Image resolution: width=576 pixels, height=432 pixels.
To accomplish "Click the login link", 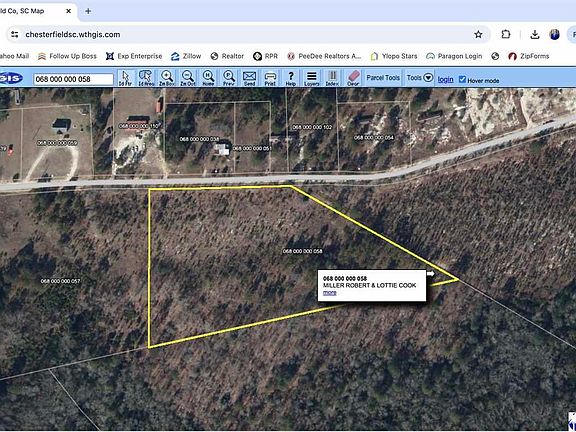I will point(445,79).
